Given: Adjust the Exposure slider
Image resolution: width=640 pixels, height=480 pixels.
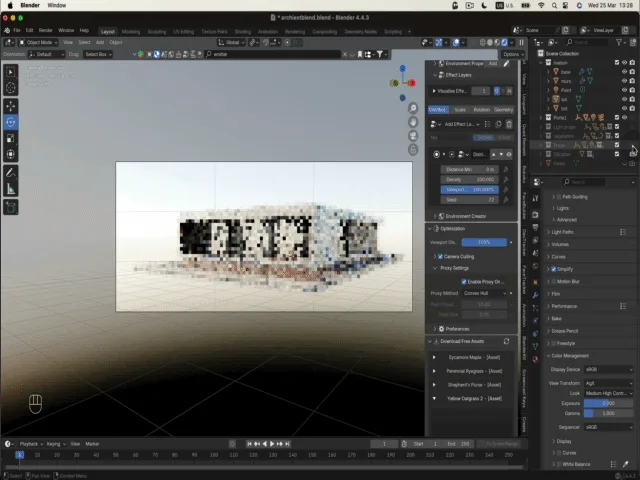Looking at the screenshot, I should coord(607,403).
